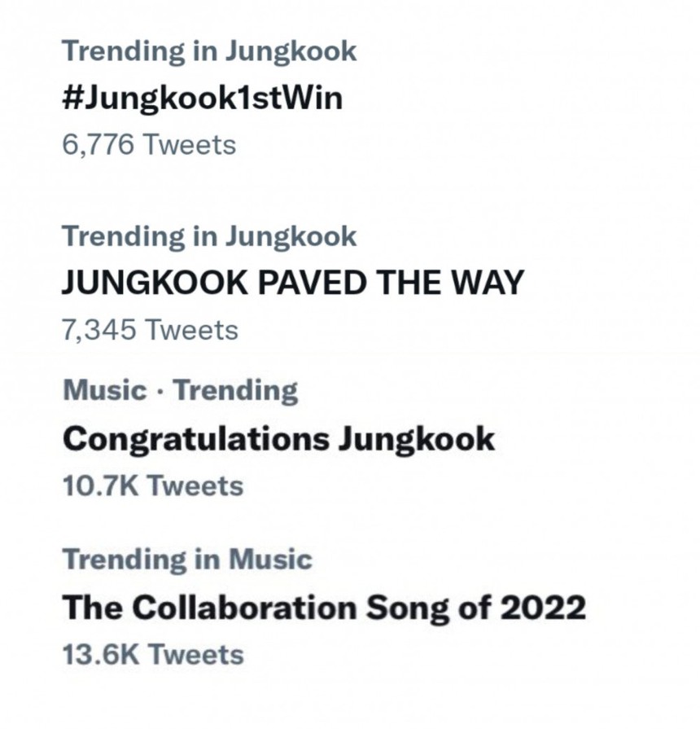Click the 7,345 Tweets count

(x=149, y=330)
